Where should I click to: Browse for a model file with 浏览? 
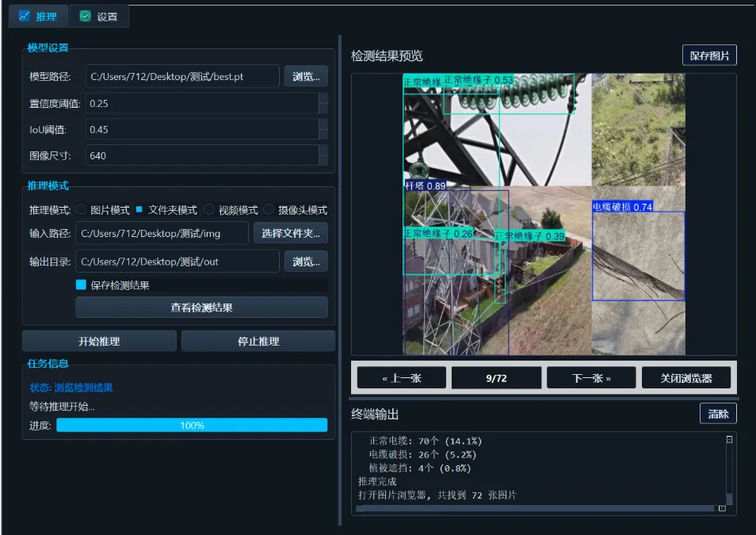(x=306, y=75)
